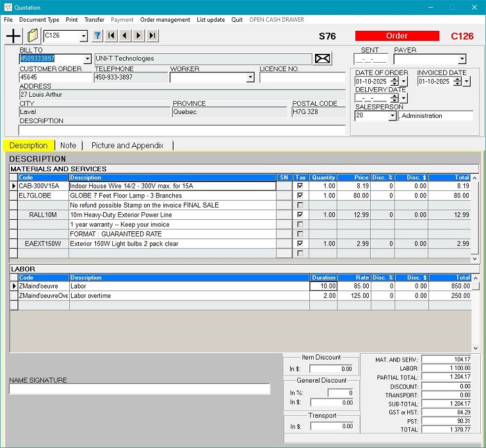Jump to the last record arrow
Viewport: 486px width, 448px height.
point(152,36)
